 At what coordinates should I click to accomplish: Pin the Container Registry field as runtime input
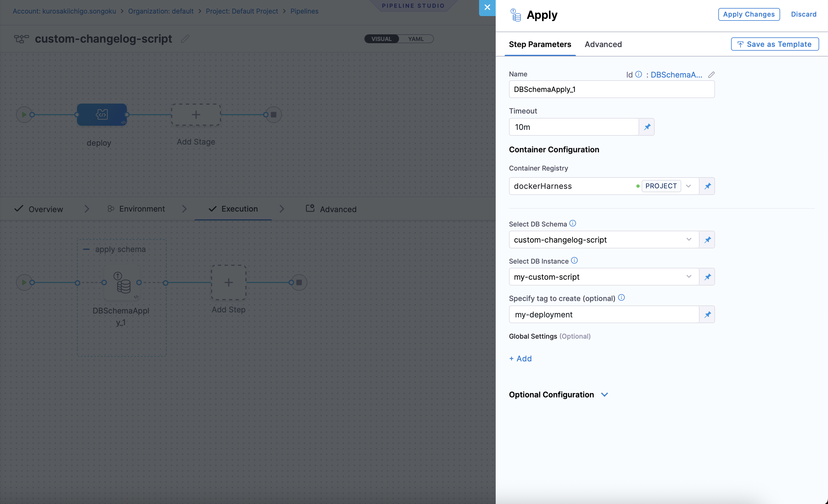click(707, 186)
